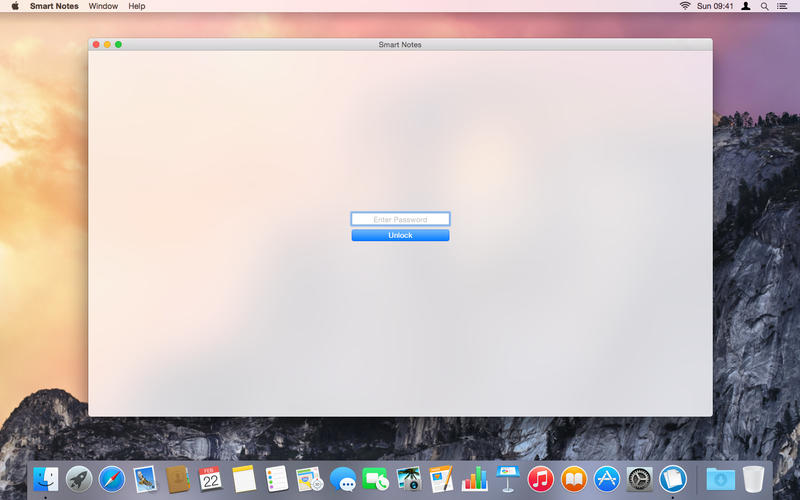Click the Smart Notes icon in the dock
800x500 pixels.
click(x=672, y=479)
